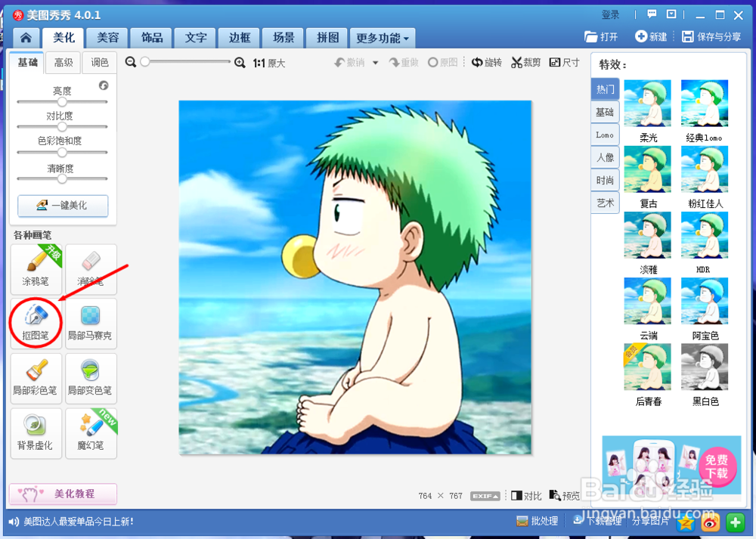Switch to the 边框 tab
Viewport: 756px width, 539px height.
[x=240, y=38]
